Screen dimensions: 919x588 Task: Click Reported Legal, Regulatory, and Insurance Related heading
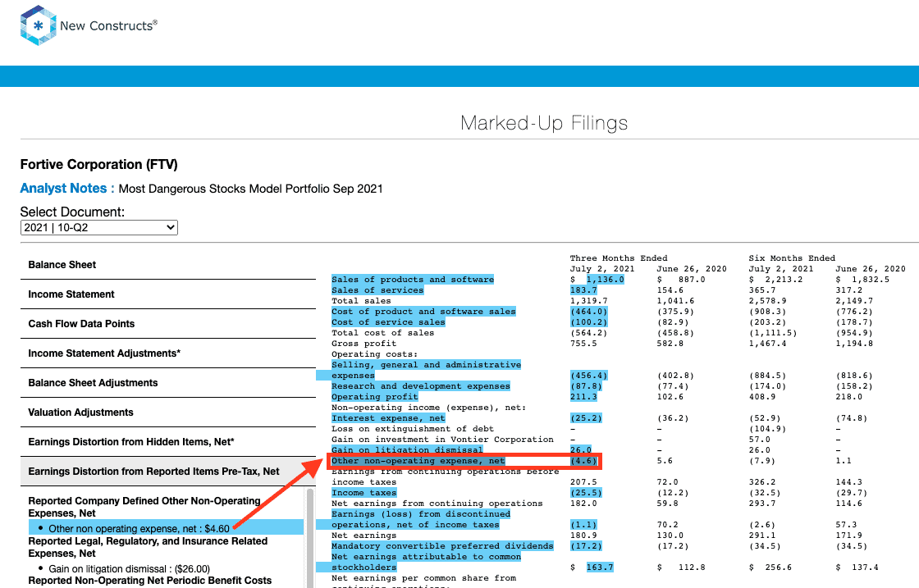(148, 547)
